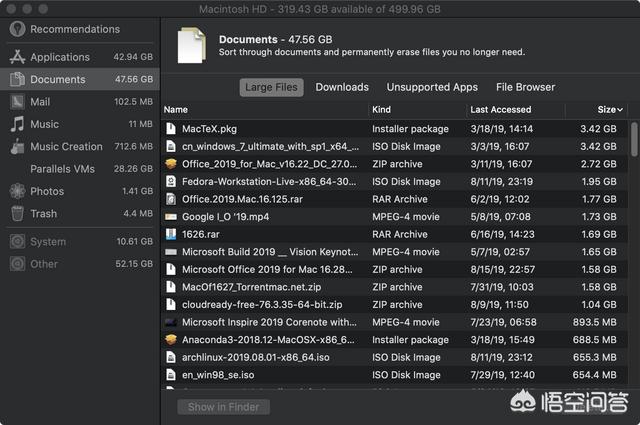This screenshot has height=425, width=640.
Task: Click the Other gear icon
Action: click(18, 264)
